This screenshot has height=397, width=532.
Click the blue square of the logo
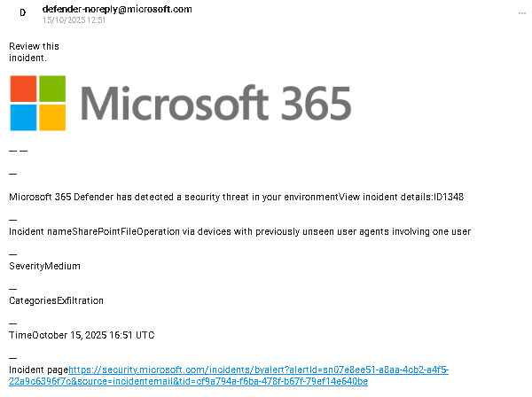click(24, 117)
